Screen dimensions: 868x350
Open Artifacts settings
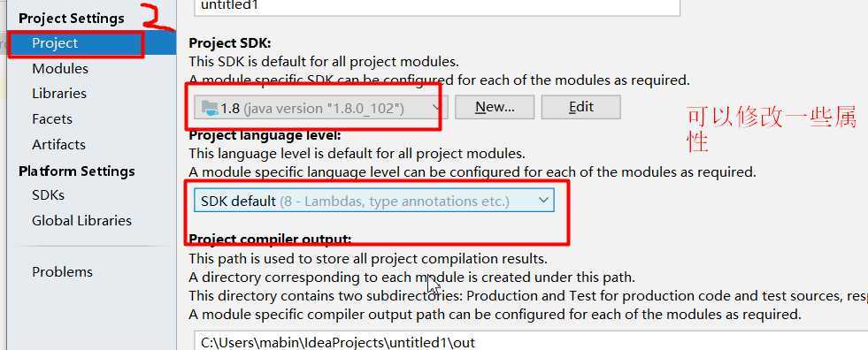[x=58, y=144]
